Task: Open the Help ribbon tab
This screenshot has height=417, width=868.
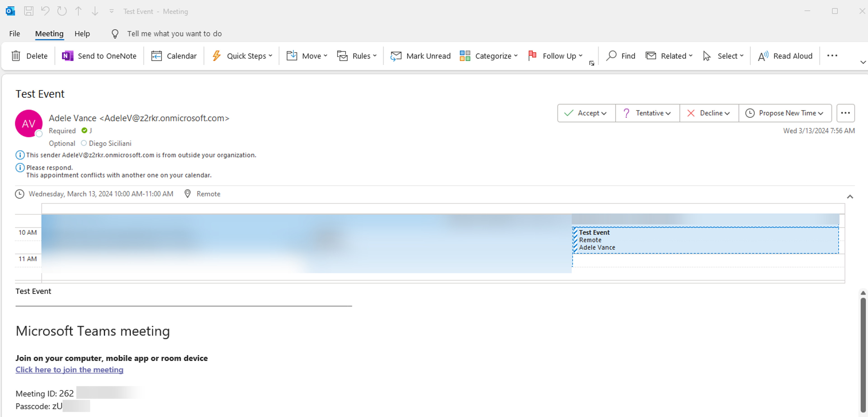Action: pos(82,33)
